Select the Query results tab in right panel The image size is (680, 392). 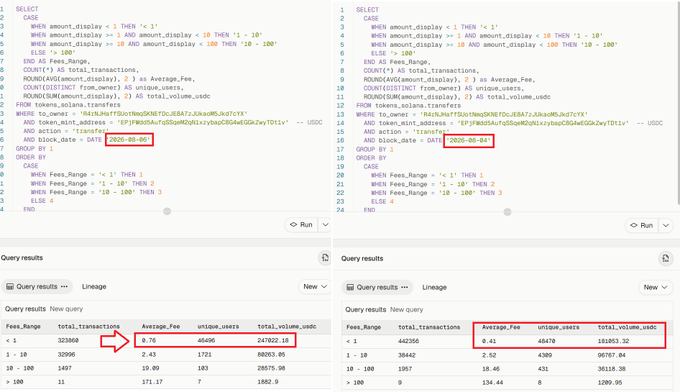click(x=377, y=287)
